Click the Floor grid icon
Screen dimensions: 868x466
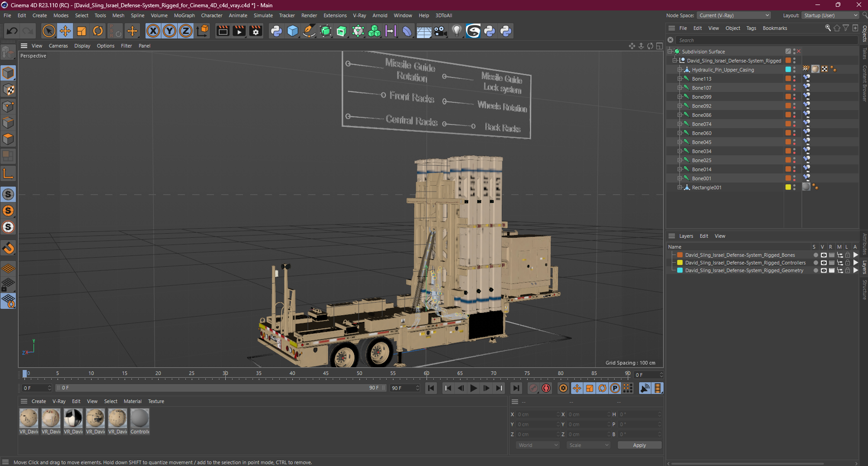(424, 31)
